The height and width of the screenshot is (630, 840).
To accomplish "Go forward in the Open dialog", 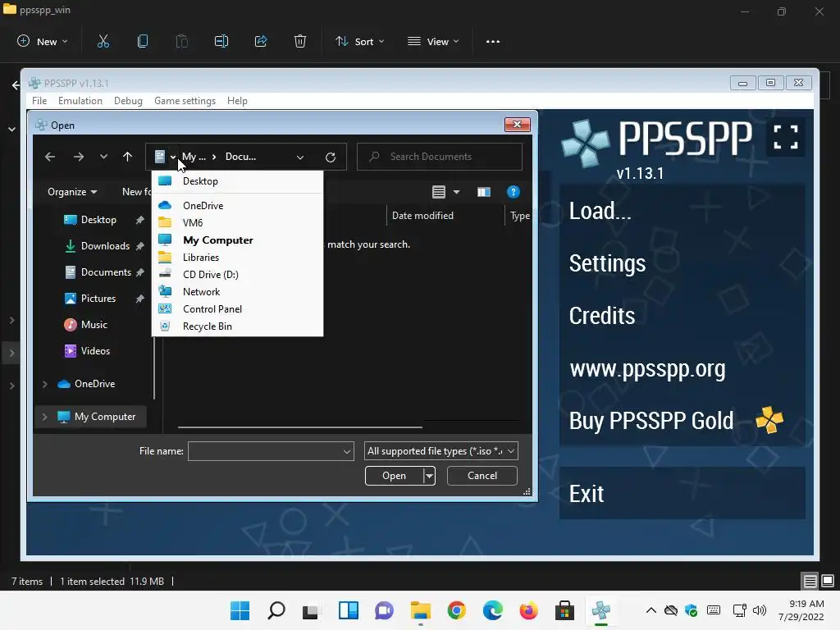I will 78,157.
